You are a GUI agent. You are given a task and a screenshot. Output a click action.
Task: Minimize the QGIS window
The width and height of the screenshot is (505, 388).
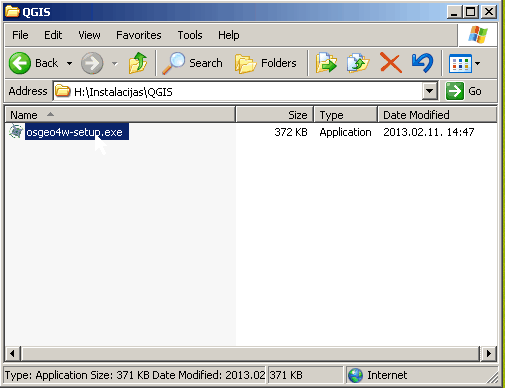tap(454, 12)
